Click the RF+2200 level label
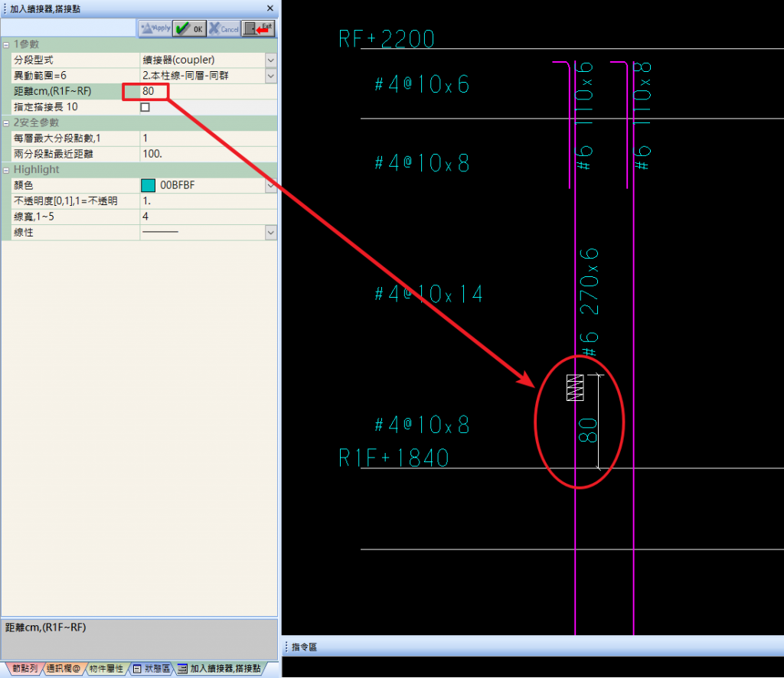Viewport: 784px width, 678px height. point(387,39)
